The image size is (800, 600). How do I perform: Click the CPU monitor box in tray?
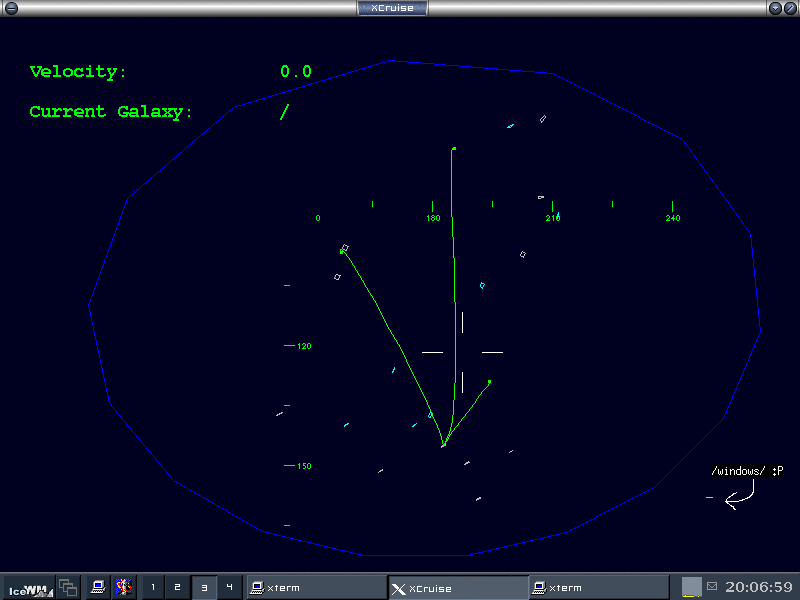point(691,587)
